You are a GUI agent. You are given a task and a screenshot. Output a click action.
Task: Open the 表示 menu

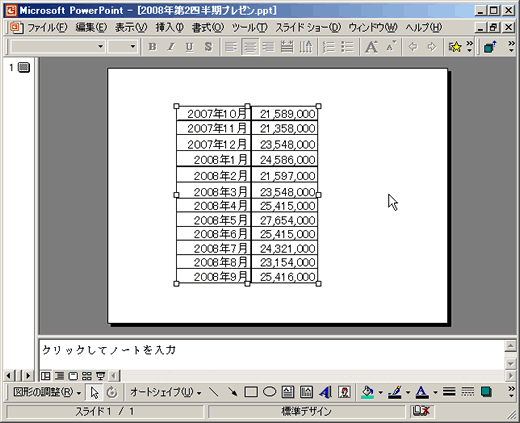(x=131, y=27)
